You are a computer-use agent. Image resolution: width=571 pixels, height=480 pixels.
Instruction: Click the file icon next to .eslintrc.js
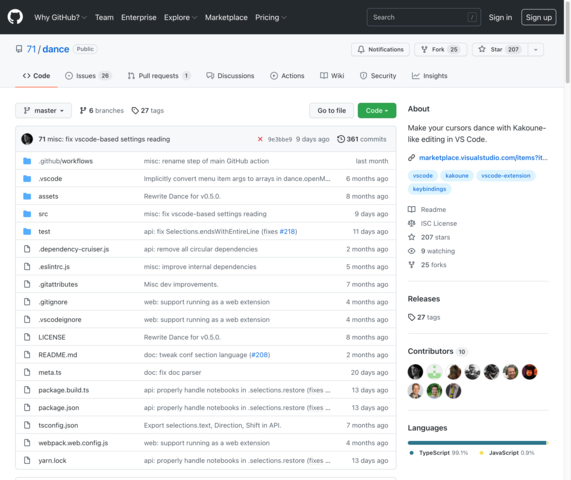(27, 267)
